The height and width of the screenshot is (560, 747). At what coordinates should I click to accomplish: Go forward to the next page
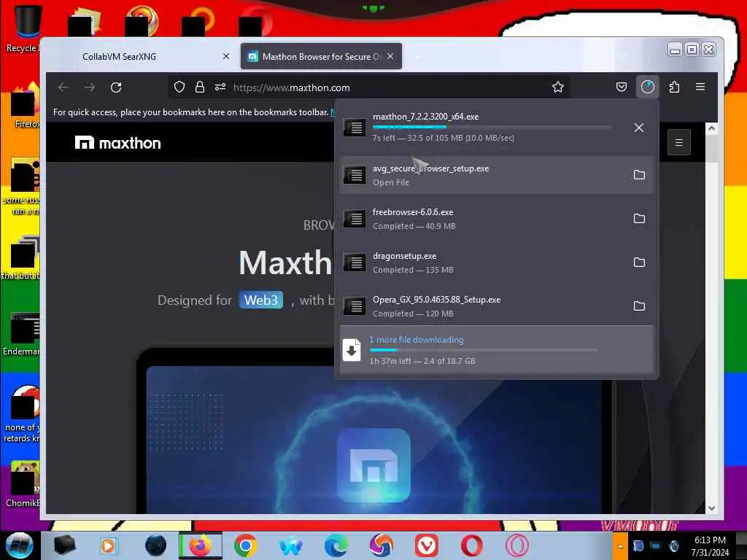(x=90, y=87)
